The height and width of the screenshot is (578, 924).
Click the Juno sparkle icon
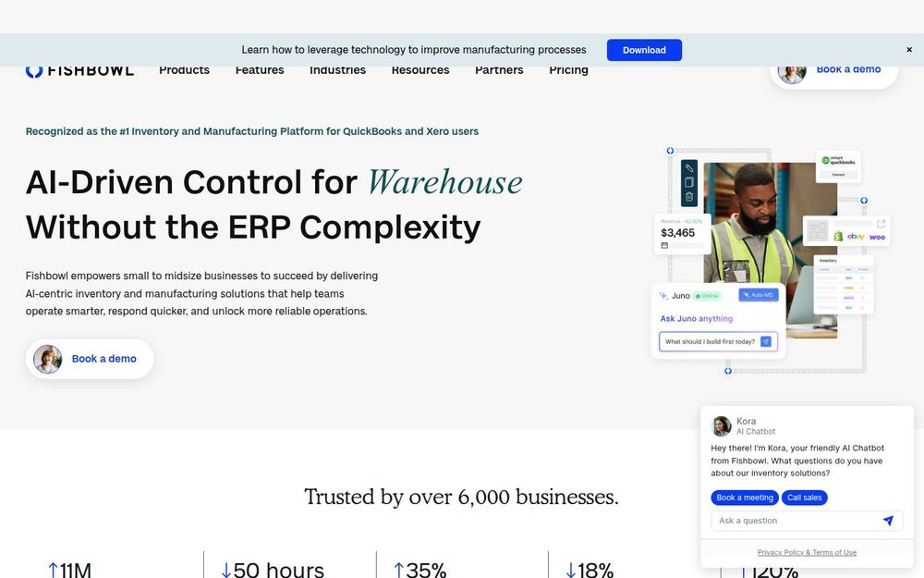pos(663,296)
